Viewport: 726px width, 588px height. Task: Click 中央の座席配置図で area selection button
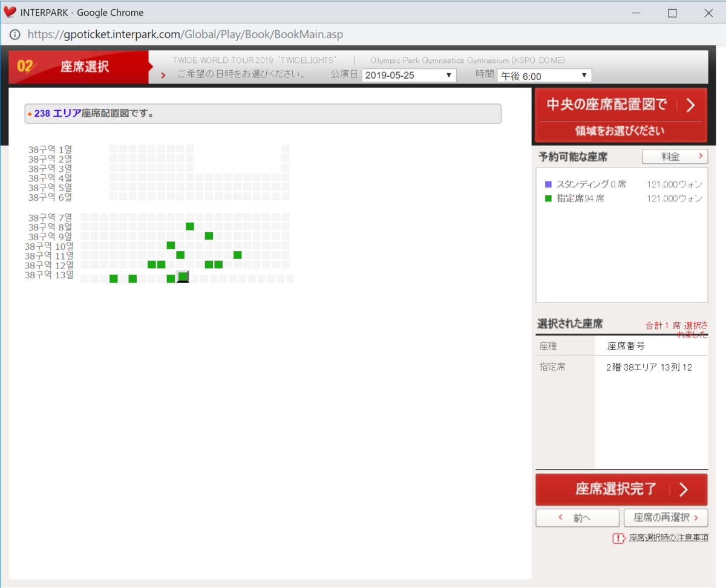click(x=621, y=114)
